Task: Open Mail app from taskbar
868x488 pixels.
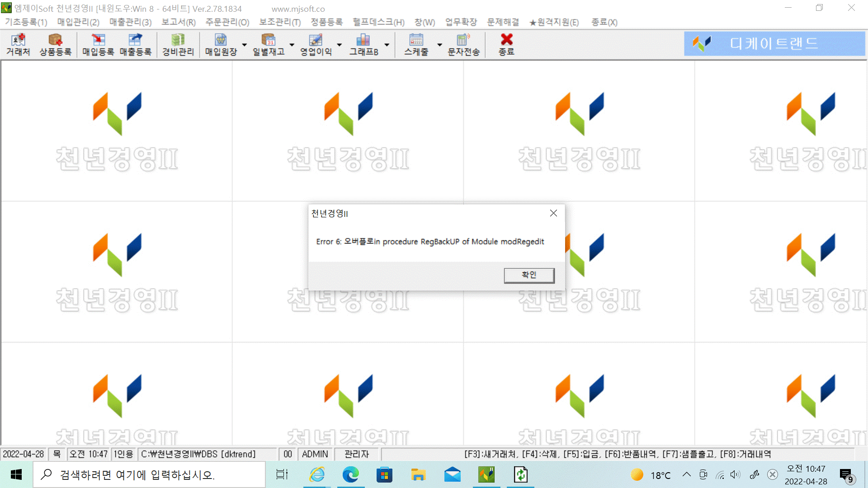Action: coord(452,474)
